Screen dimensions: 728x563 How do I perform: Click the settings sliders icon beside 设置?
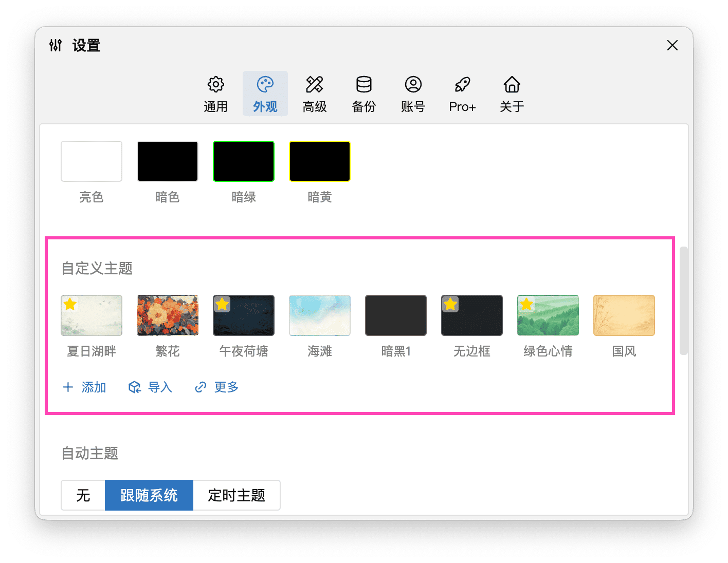[x=56, y=45]
